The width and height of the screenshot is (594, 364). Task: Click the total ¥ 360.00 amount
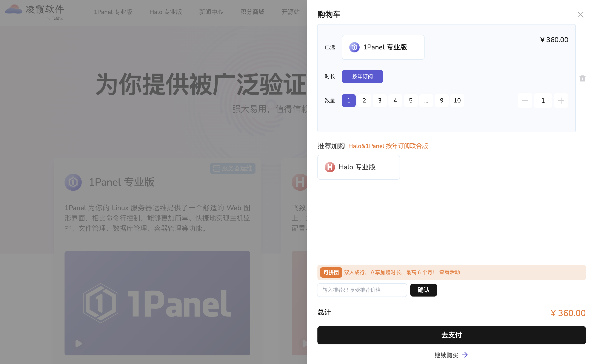[568, 313]
